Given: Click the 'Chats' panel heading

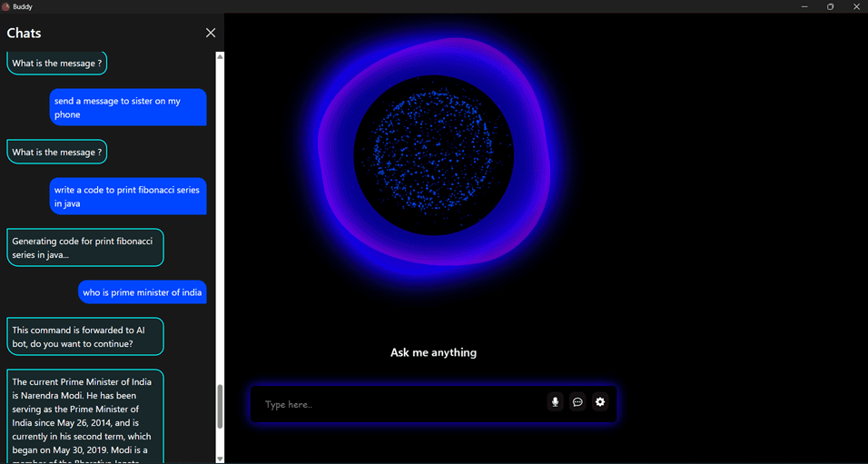Looking at the screenshot, I should pyautogui.click(x=24, y=34).
